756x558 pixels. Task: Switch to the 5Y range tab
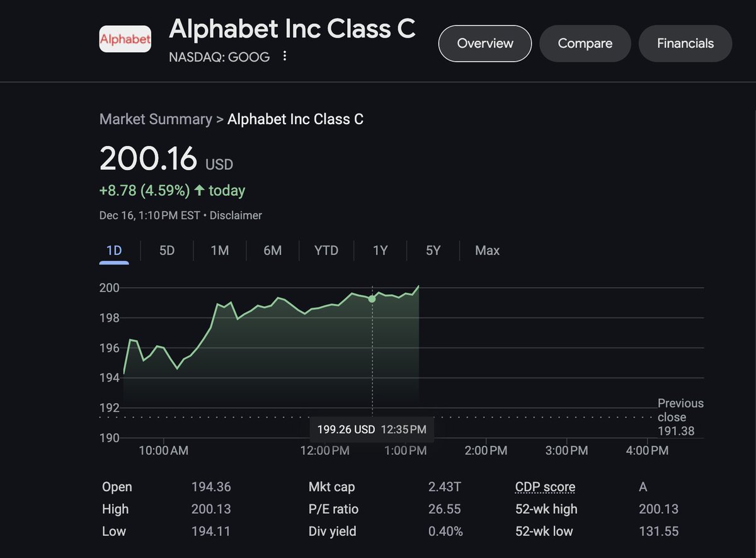(433, 251)
